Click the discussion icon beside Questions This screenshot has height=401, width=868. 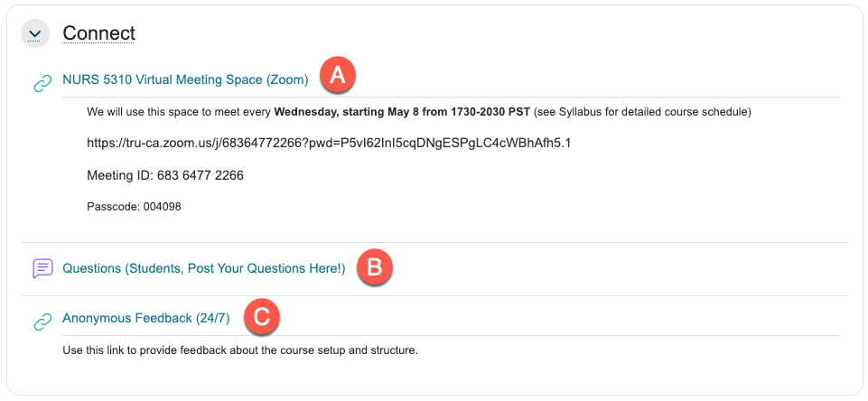click(x=42, y=268)
